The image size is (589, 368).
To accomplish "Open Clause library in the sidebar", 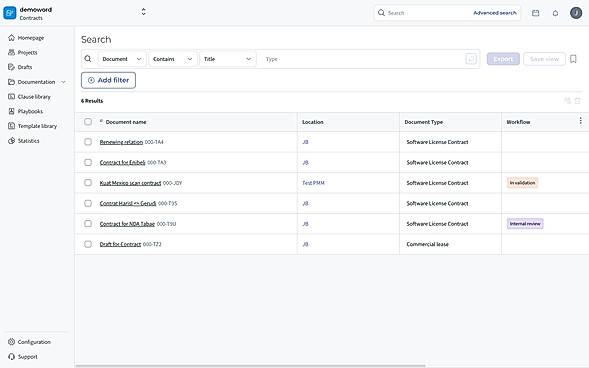I will (x=34, y=97).
